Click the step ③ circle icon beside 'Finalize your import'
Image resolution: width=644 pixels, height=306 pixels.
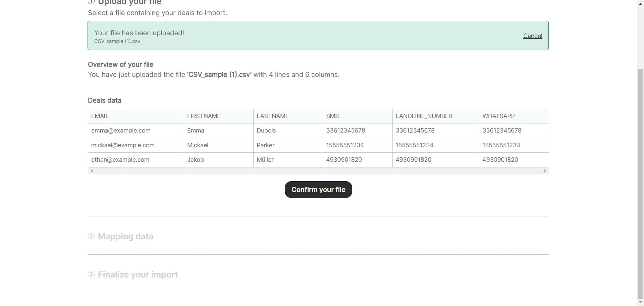click(91, 274)
